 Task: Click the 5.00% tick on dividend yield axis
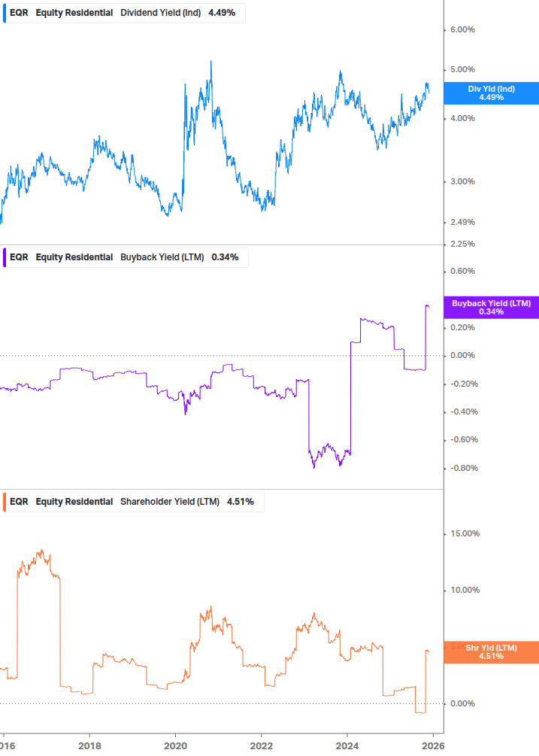462,70
